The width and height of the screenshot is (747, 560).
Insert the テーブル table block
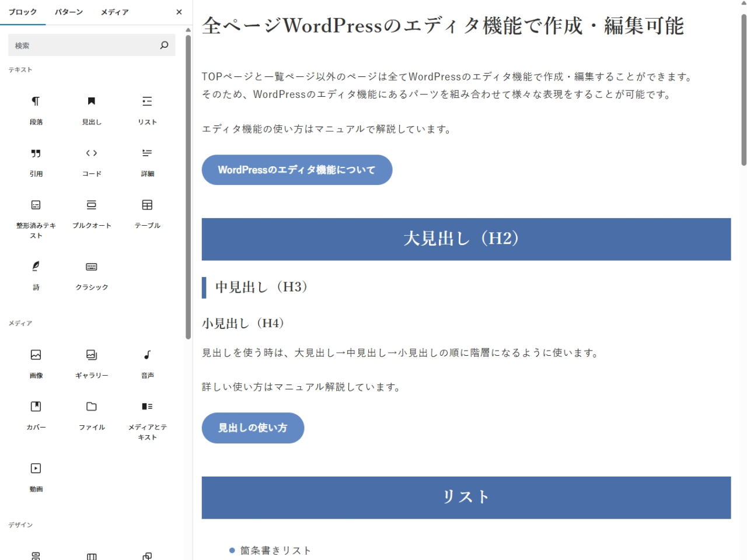click(147, 215)
